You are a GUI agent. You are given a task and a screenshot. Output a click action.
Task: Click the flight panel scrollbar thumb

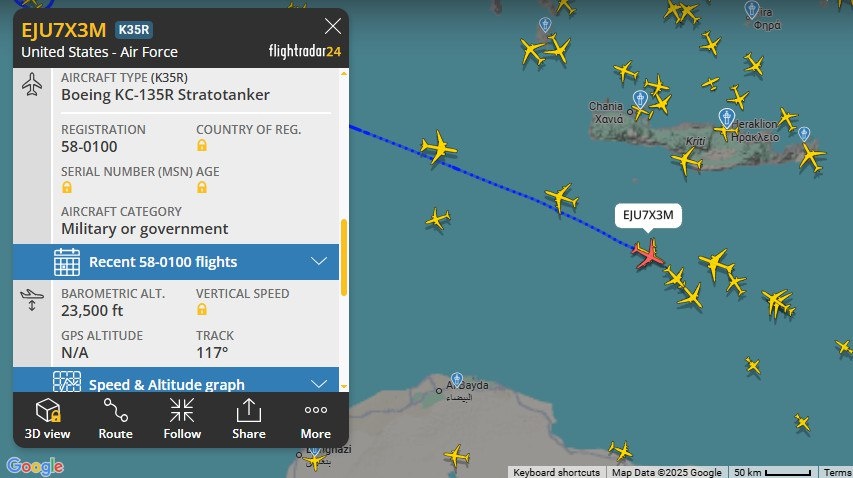[x=344, y=257]
